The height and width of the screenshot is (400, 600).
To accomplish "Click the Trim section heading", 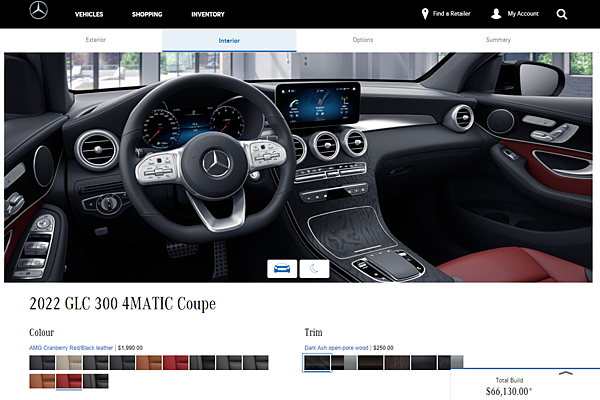I will click(x=313, y=332).
